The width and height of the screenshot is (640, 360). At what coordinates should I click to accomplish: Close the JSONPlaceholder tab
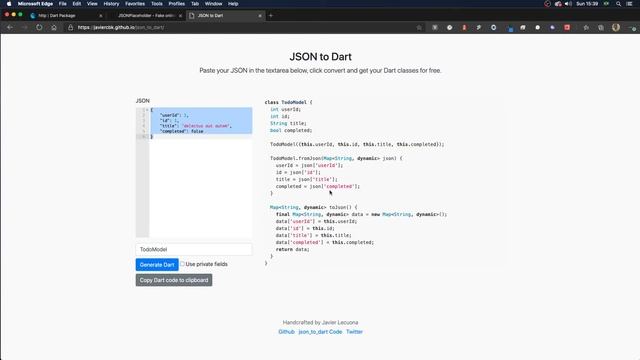(x=180, y=16)
